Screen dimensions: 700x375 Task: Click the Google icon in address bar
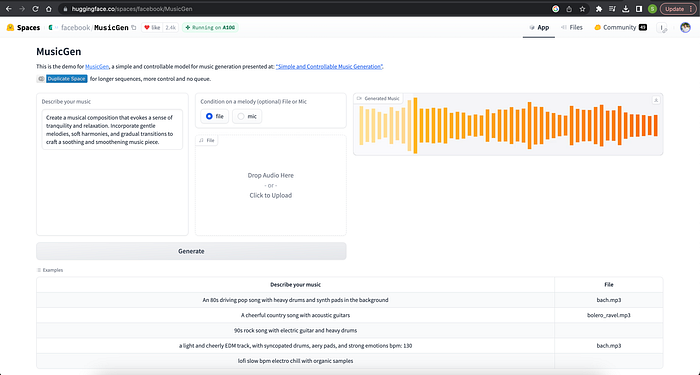tap(555, 9)
